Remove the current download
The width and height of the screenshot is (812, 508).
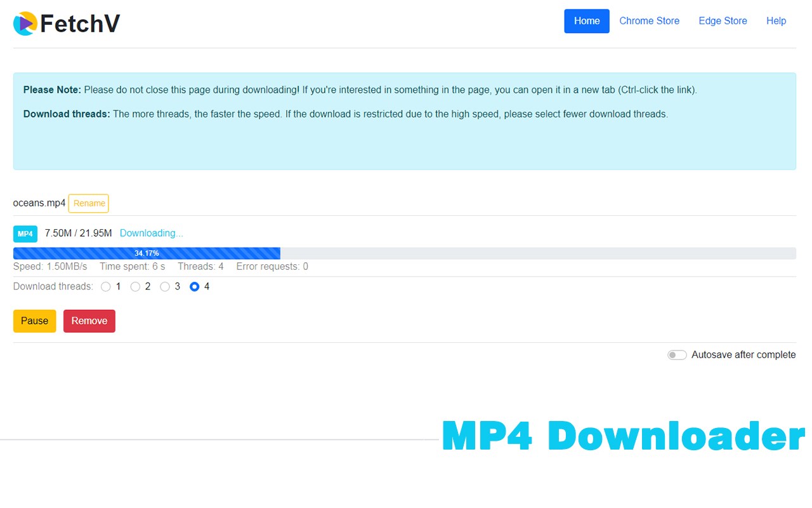point(89,321)
